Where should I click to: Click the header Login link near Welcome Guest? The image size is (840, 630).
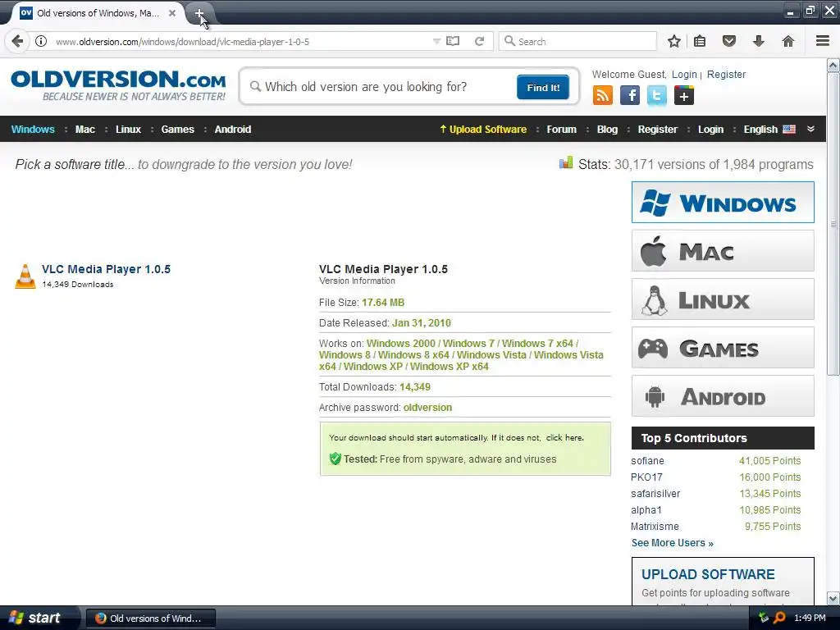pyautogui.click(x=684, y=75)
